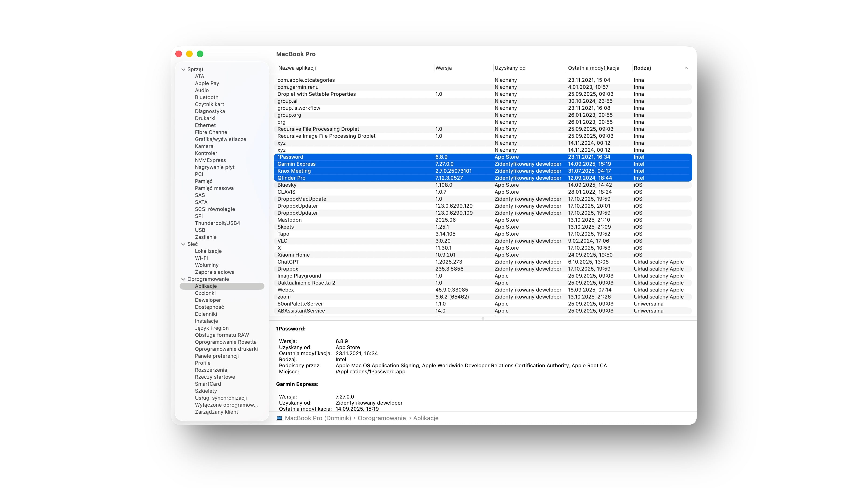Collapse the Sieć network section

tap(183, 244)
